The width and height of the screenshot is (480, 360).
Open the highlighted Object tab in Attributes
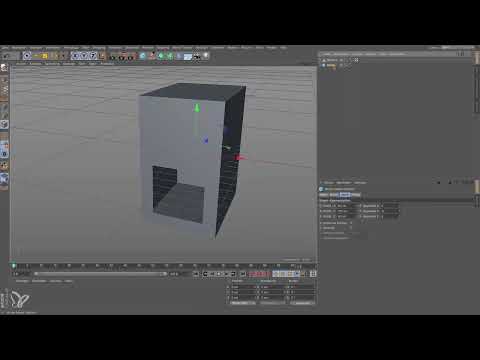pyautogui.click(x=345, y=195)
